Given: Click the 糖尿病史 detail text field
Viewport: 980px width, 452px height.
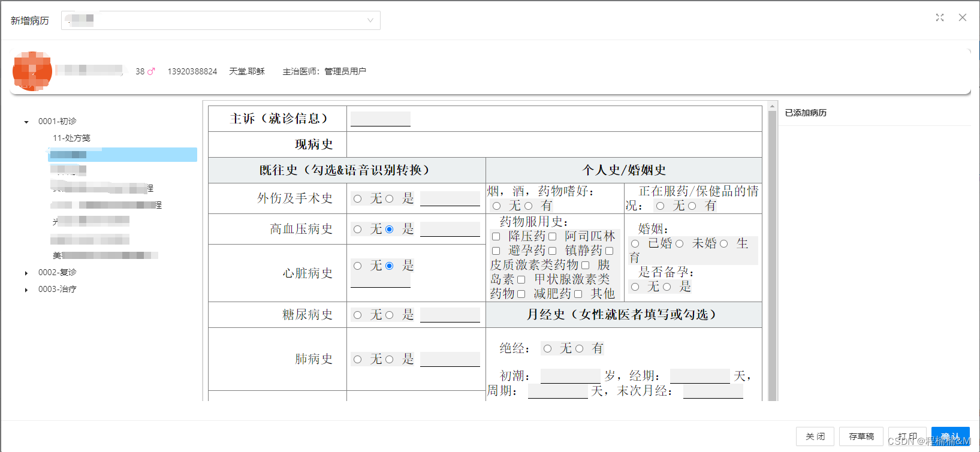Looking at the screenshot, I should [450, 315].
